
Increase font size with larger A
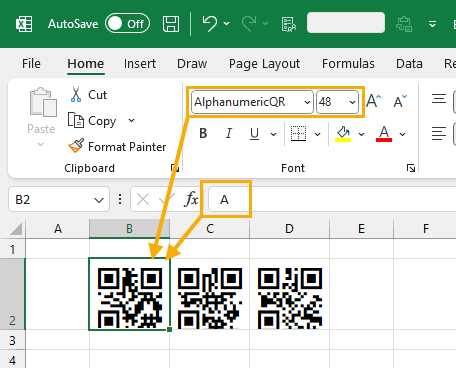point(373,101)
